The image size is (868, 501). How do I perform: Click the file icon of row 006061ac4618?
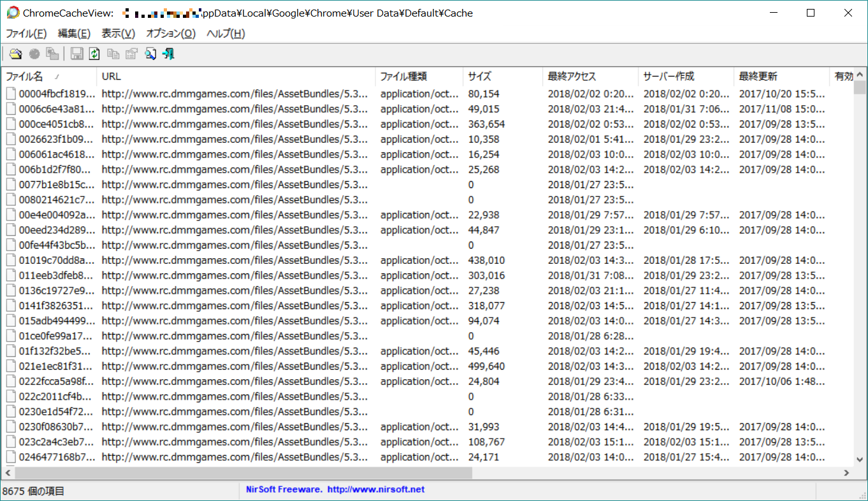[11, 154]
